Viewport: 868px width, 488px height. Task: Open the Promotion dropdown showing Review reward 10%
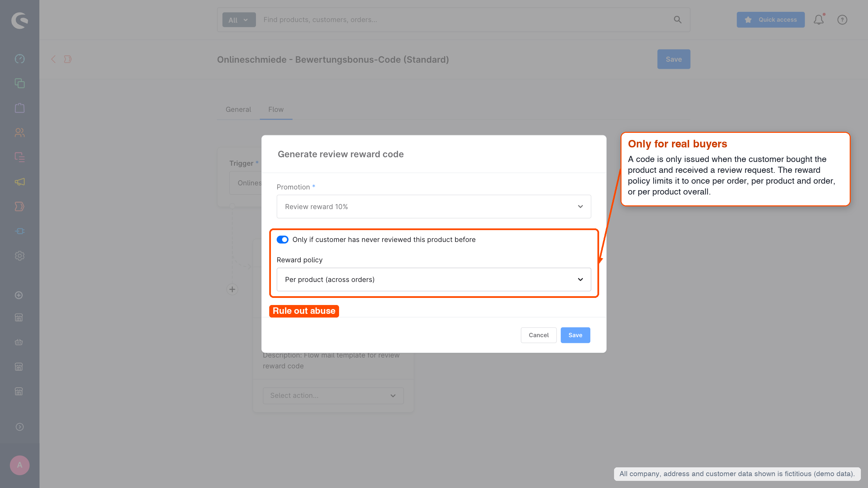click(x=434, y=206)
